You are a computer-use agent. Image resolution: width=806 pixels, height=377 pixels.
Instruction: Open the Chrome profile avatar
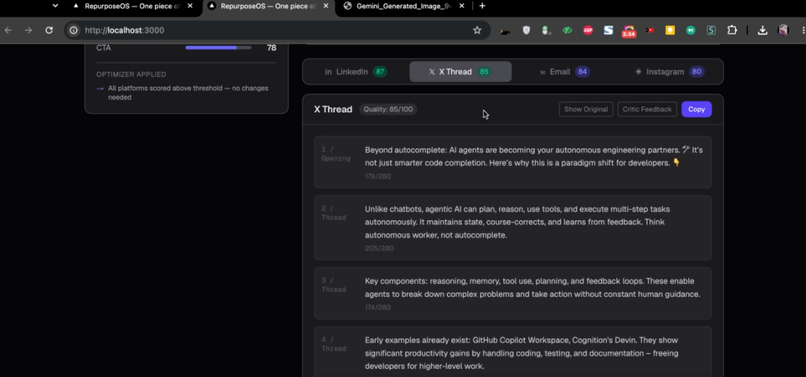click(x=783, y=30)
